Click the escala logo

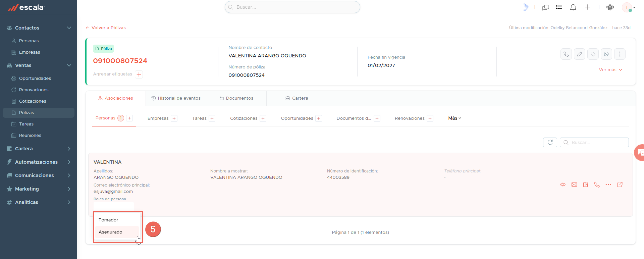27,7
